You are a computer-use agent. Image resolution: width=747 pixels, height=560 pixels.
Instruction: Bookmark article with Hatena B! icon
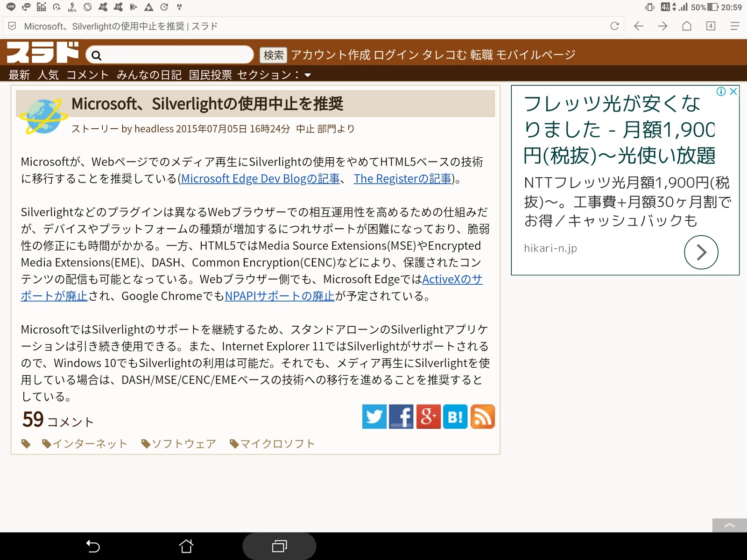[x=455, y=417]
